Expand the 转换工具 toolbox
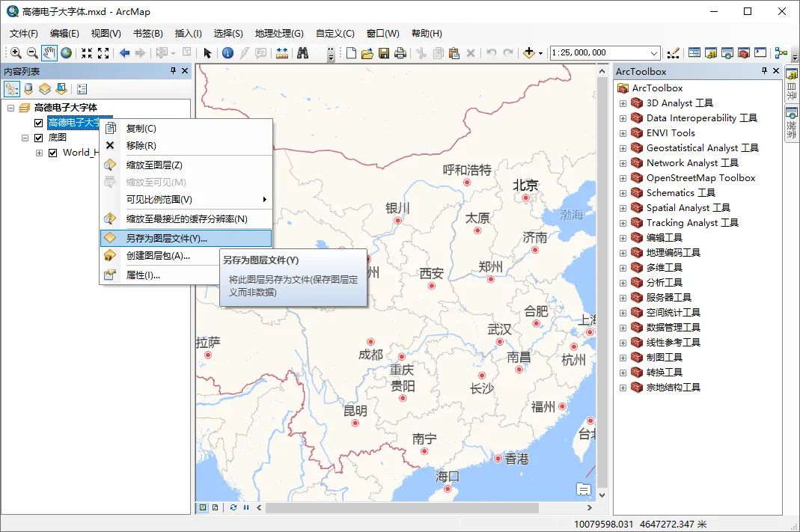This screenshot has height=532, width=800. coord(623,373)
